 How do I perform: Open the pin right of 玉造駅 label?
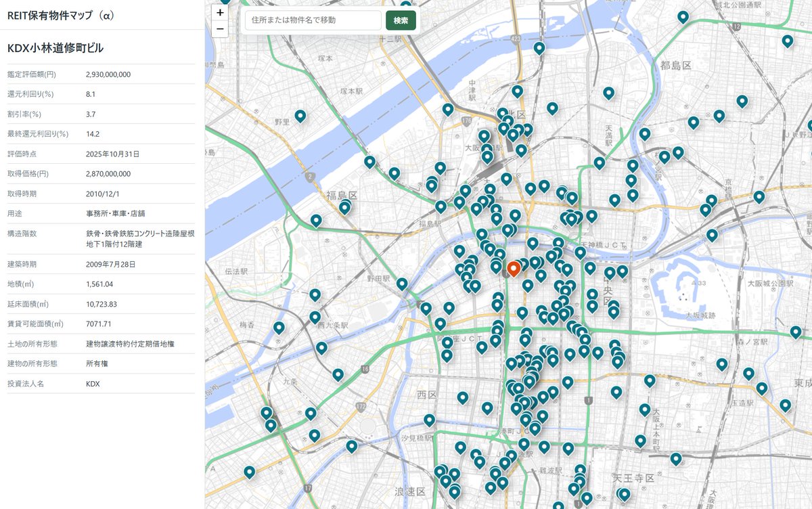(x=762, y=389)
